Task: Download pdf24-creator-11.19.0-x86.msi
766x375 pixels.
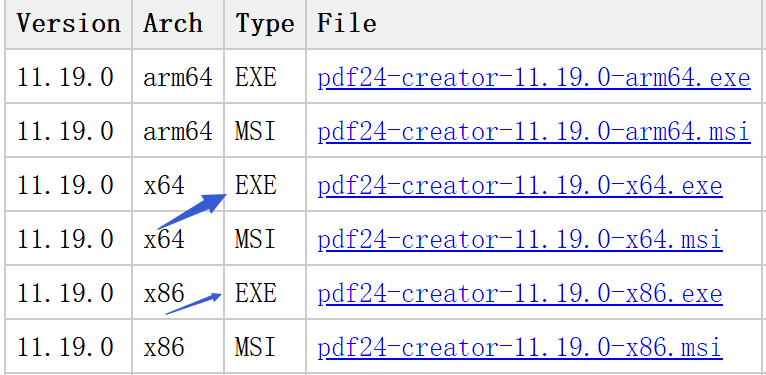Action: click(x=520, y=348)
